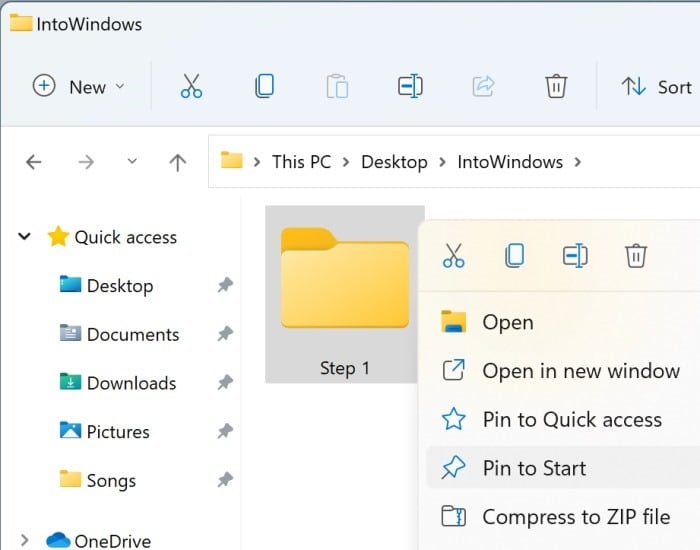Screen dimensions: 700x550
Task: Open the Sort options menu
Action: coord(657,87)
